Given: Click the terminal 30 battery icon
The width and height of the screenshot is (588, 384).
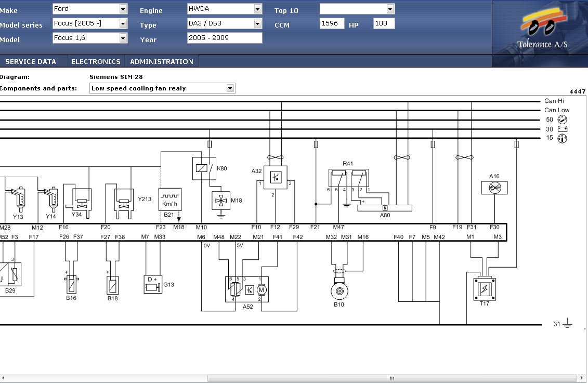Looking at the screenshot, I should tap(563, 129).
